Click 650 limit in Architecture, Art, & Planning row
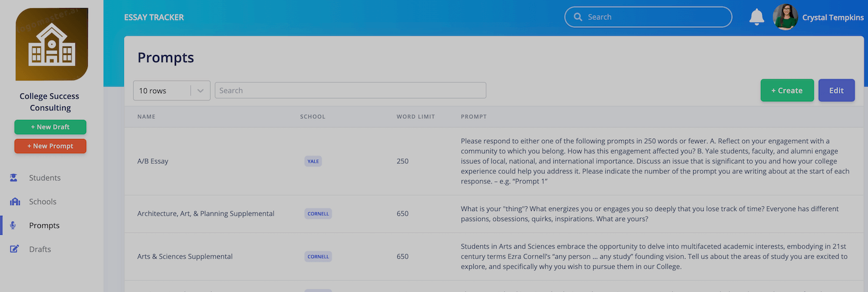 click(x=402, y=214)
